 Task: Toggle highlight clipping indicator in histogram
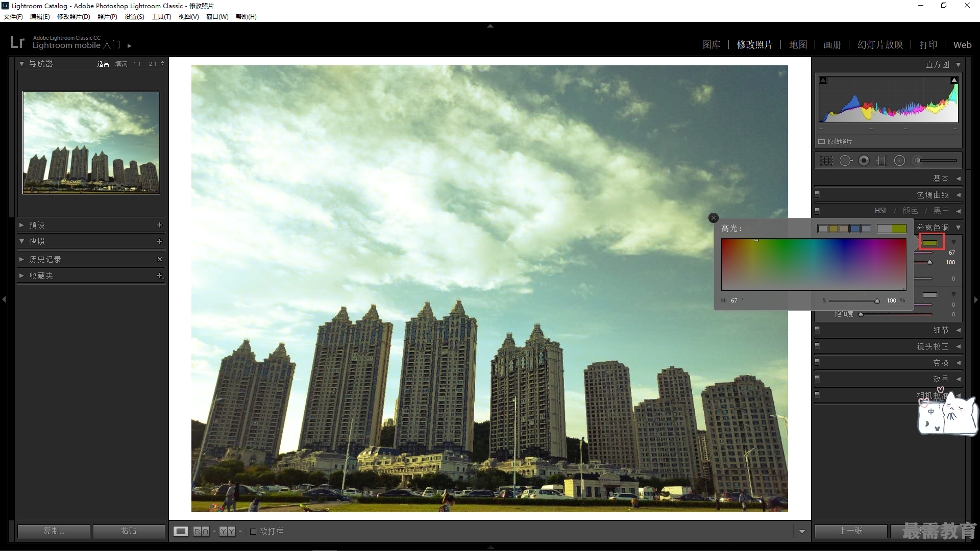954,80
